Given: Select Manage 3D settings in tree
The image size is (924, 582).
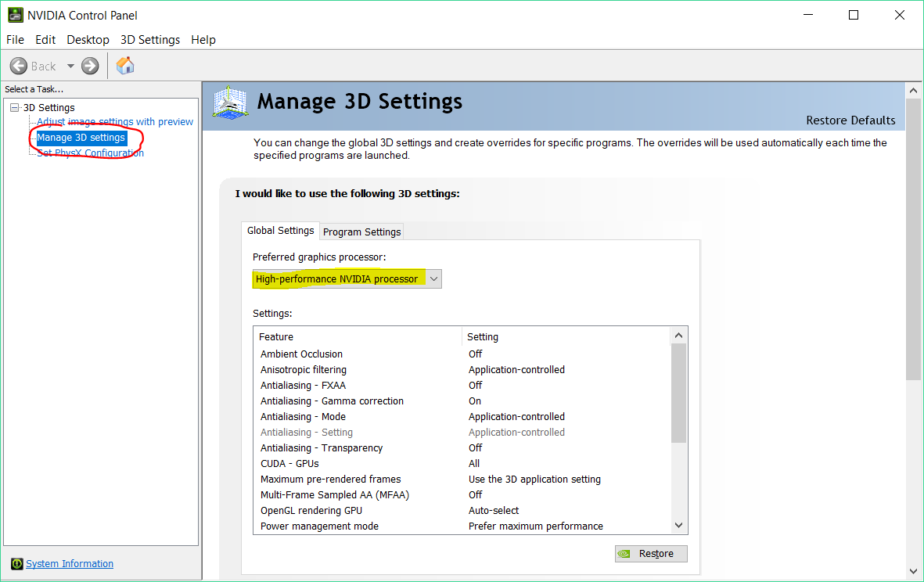Looking at the screenshot, I should pos(81,137).
